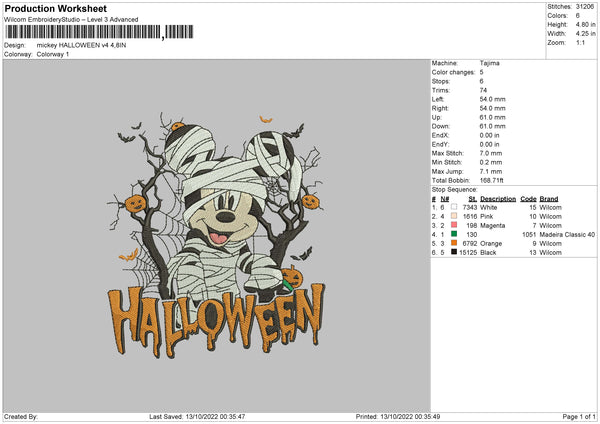Click the Total Bobbin value '168.71ft'
This screenshot has height=424, width=600.
[491, 180]
